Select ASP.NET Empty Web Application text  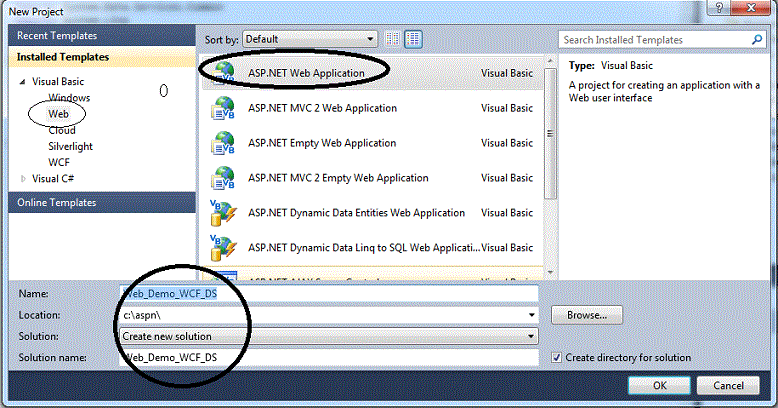point(322,143)
